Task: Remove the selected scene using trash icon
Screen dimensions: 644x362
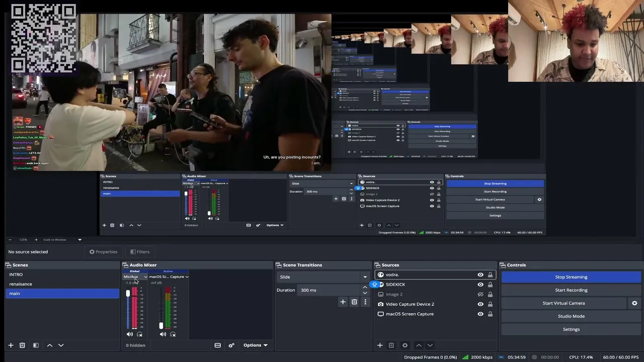Action: [22, 345]
